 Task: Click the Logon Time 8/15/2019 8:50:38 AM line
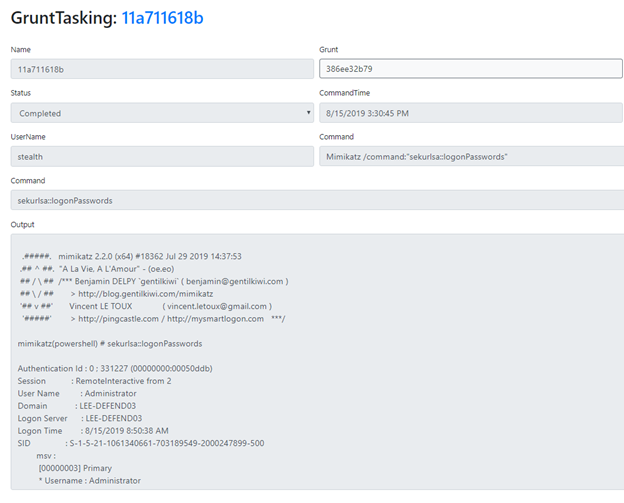(x=93, y=431)
